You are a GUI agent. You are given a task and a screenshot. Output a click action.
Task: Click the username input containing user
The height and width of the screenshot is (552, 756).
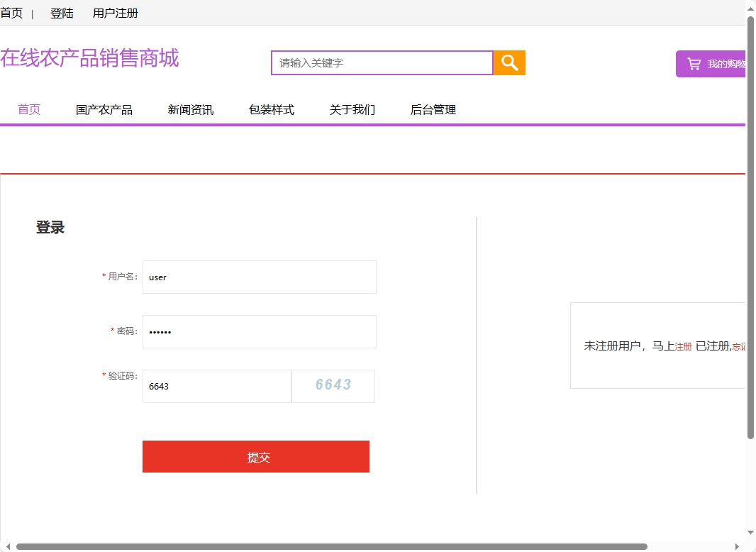[259, 277]
